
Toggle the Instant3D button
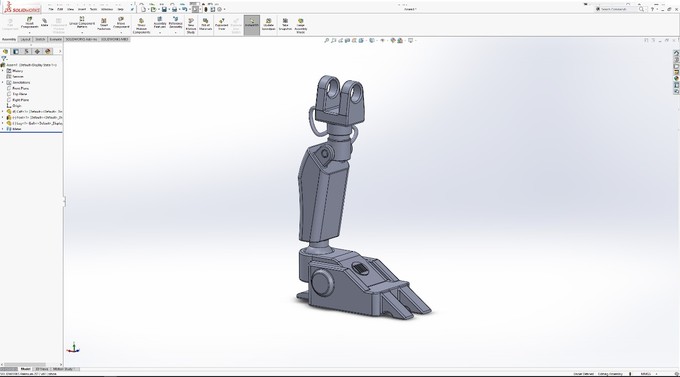(x=252, y=24)
